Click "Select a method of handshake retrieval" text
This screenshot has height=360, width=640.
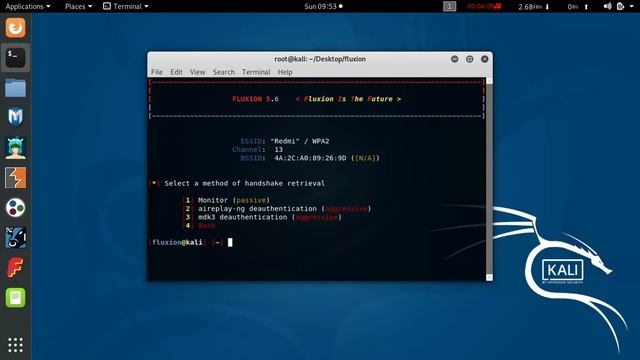244,183
